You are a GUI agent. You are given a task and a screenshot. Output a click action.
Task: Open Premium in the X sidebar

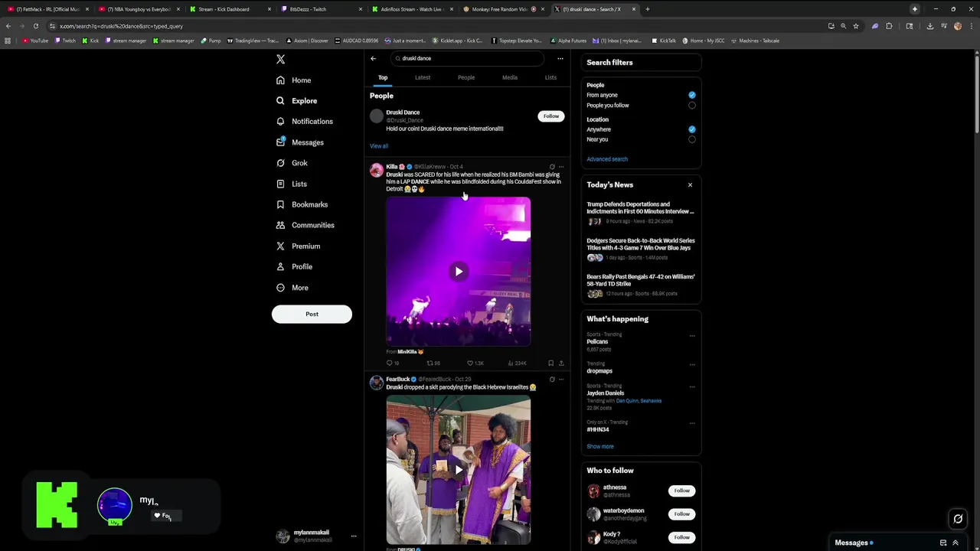click(x=299, y=246)
